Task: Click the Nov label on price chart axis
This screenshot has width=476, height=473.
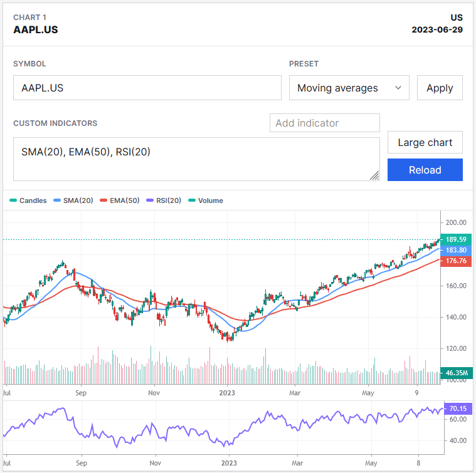Action: tap(154, 393)
